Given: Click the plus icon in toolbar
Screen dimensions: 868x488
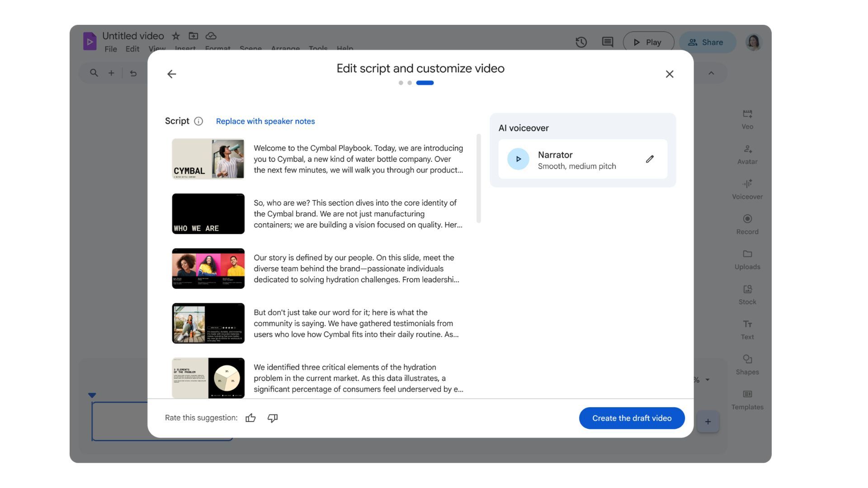Looking at the screenshot, I should point(111,73).
